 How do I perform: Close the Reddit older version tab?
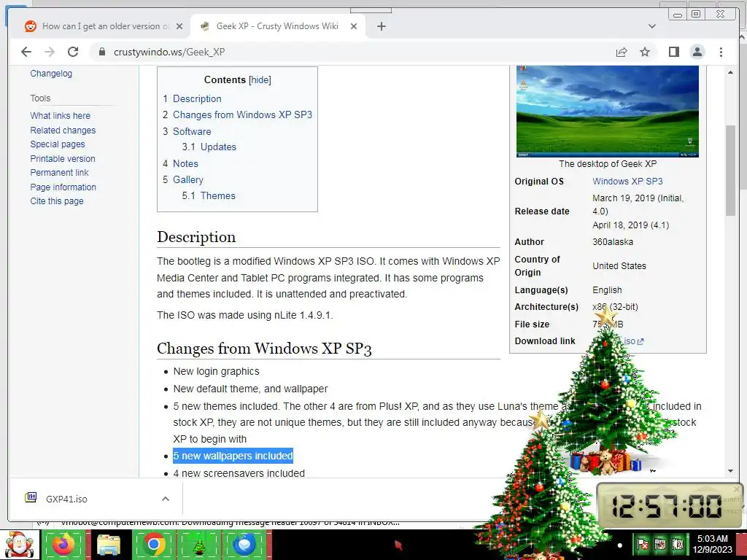click(179, 26)
